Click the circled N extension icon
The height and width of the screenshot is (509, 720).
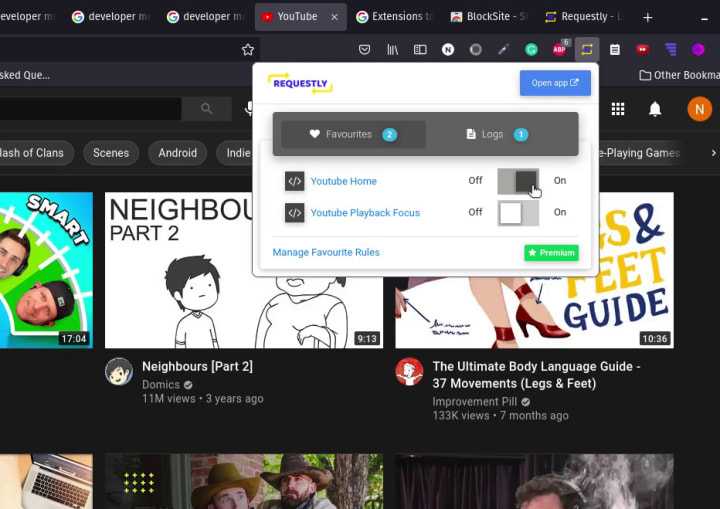coord(448,49)
